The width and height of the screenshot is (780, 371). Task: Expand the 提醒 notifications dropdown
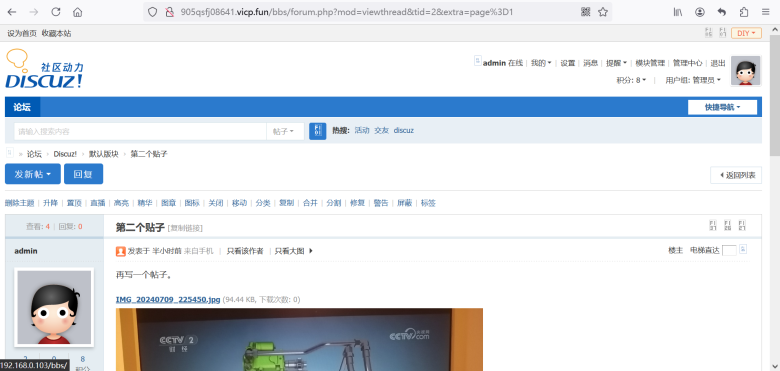[x=616, y=63]
